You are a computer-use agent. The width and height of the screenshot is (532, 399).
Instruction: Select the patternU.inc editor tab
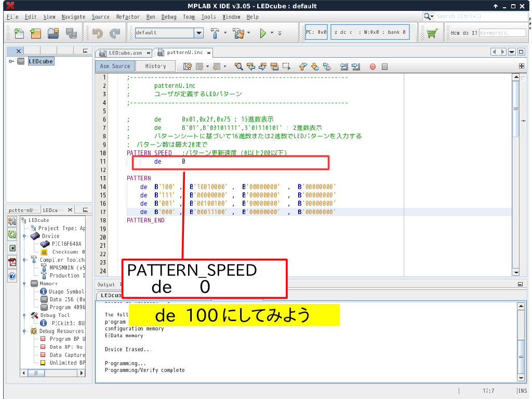[184, 52]
